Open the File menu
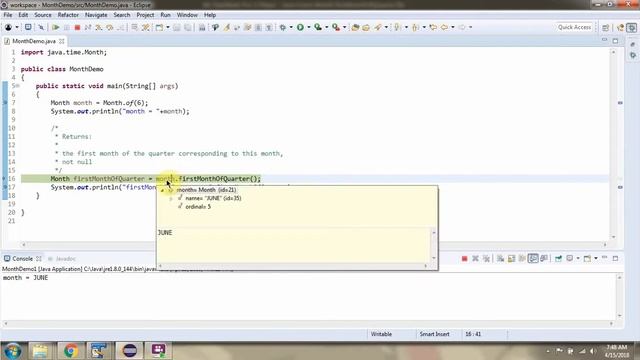The width and height of the screenshot is (640, 360). pyautogui.click(x=8, y=15)
